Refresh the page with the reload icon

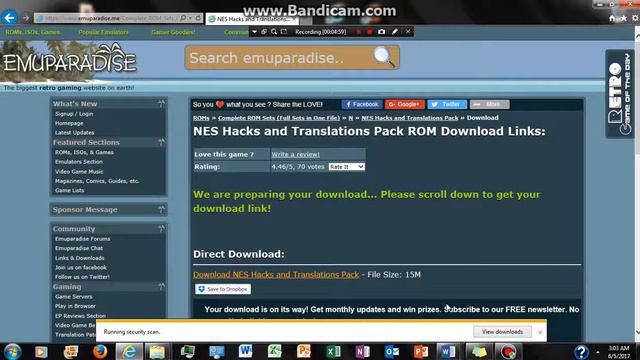pos(198,18)
